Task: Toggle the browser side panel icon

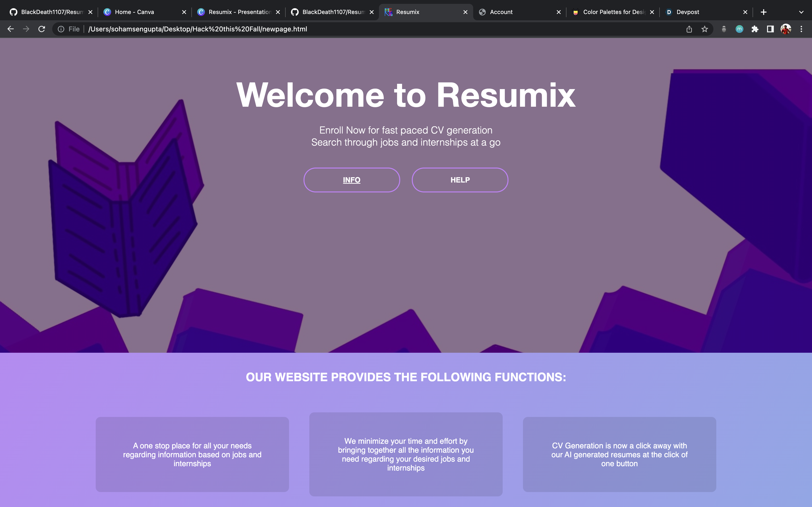Action: click(x=770, y=29)
